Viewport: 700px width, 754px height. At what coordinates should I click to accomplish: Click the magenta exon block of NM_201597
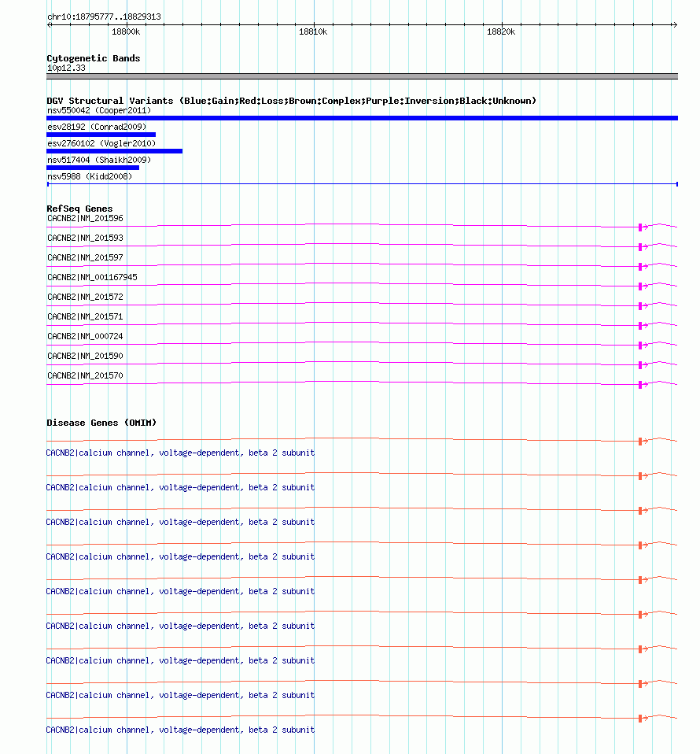tap(640, 267)
